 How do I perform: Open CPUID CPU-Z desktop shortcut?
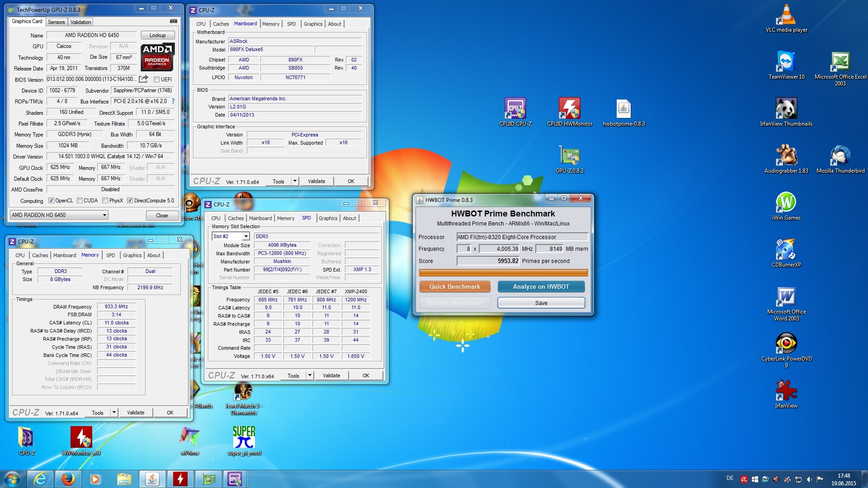515,112
